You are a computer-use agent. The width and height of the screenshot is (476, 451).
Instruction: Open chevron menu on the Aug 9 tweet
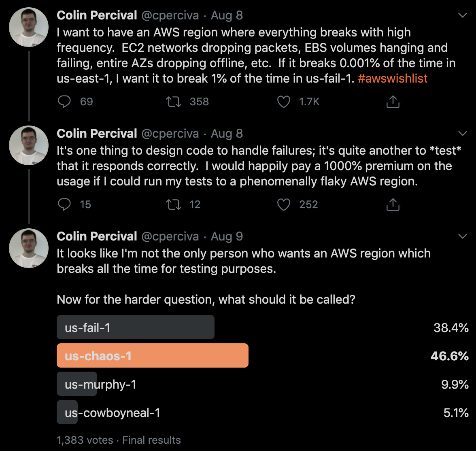[x=462, y=236]
